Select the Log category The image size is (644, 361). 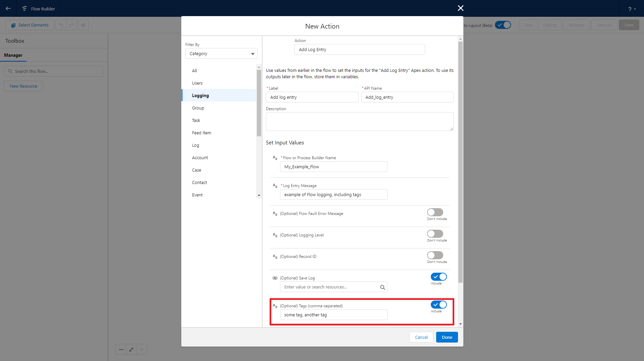pos(219,145)
